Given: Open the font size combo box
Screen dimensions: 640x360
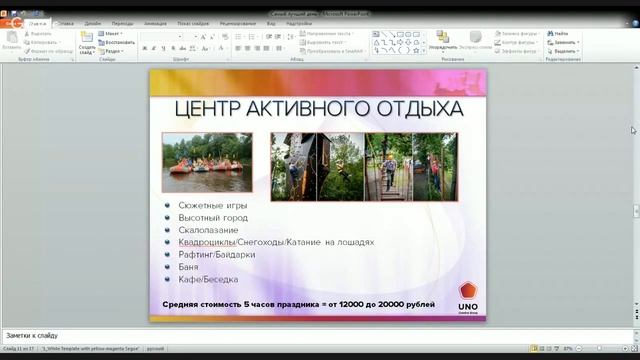Looking at the screenshot, I should (191, 37).
